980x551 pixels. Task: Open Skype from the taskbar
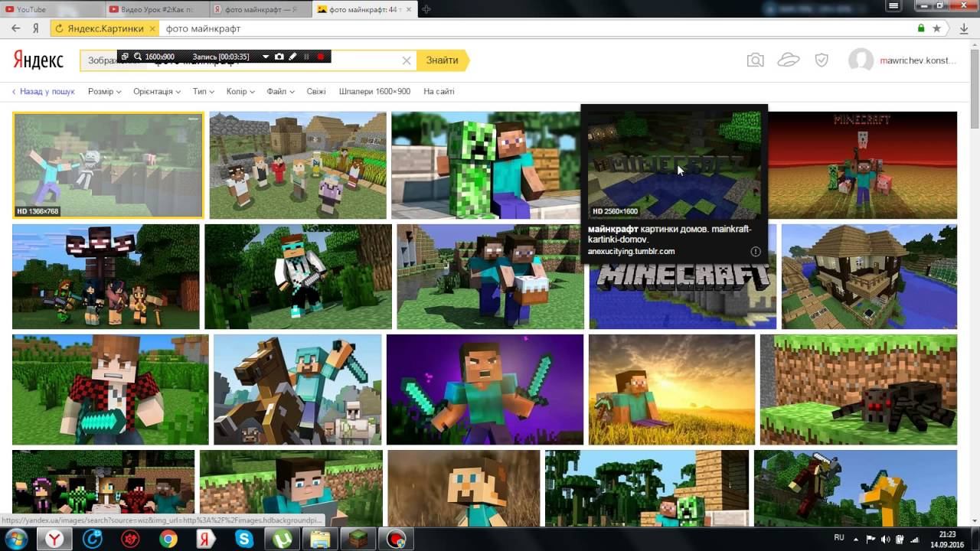243,540
